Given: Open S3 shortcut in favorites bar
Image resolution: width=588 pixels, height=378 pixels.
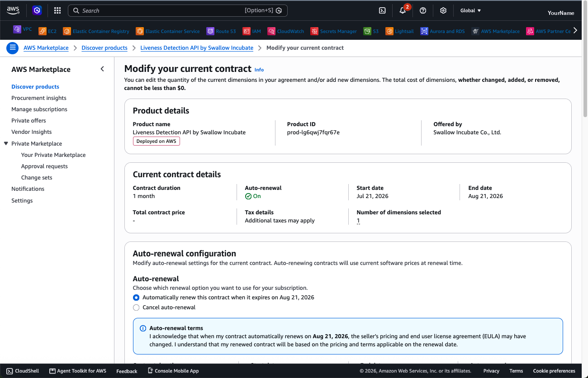Looking at the screenshot, I should click(371, 31).
